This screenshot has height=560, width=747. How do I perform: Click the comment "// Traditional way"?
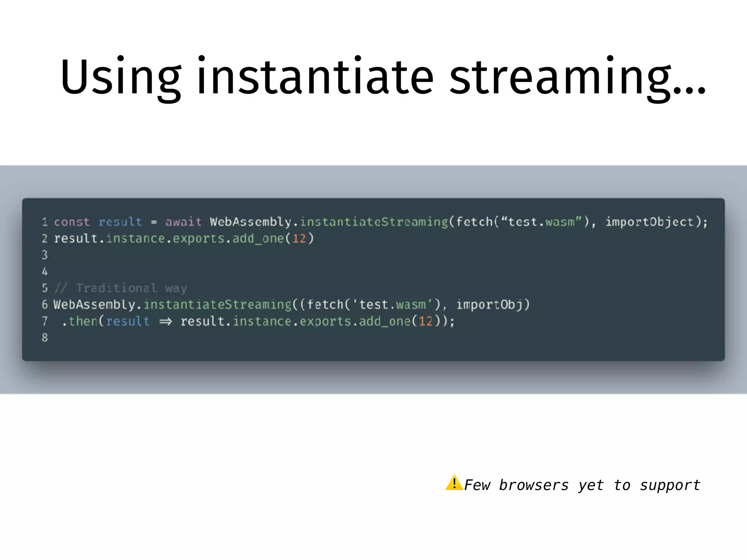(x=121, y=288)
